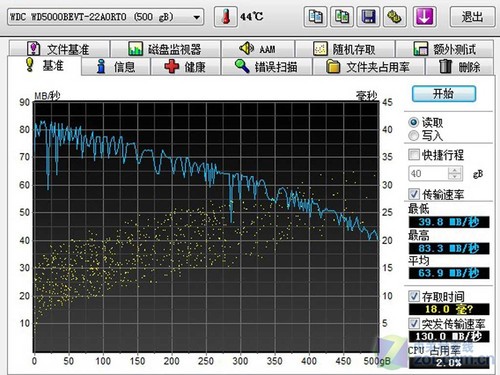Click the 最高 maximum label

click(419, 235)
